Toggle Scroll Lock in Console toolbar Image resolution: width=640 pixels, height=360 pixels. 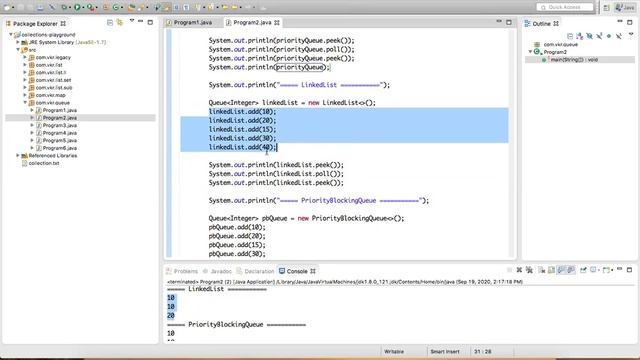coord(551,270)
